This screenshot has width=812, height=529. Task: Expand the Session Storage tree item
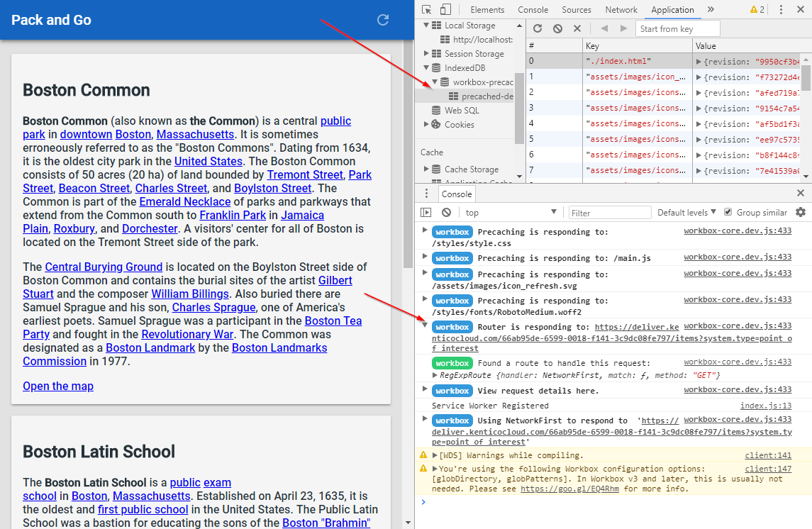427,54
